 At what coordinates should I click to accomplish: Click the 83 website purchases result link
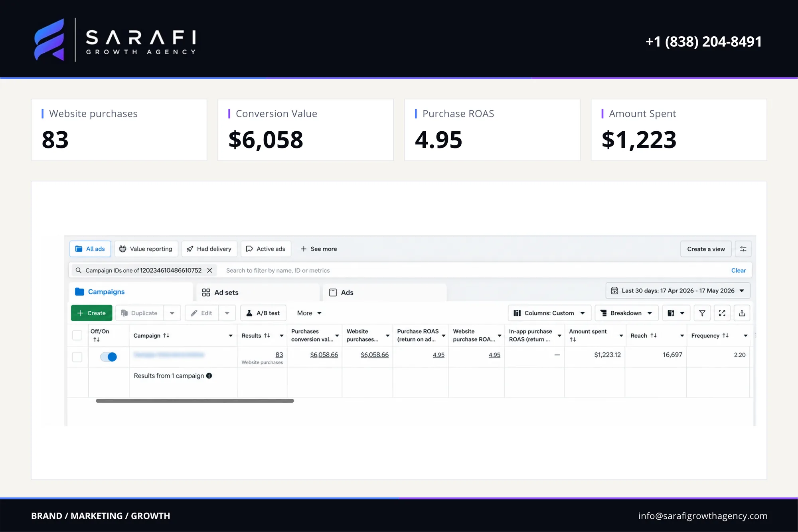(279, 354)
